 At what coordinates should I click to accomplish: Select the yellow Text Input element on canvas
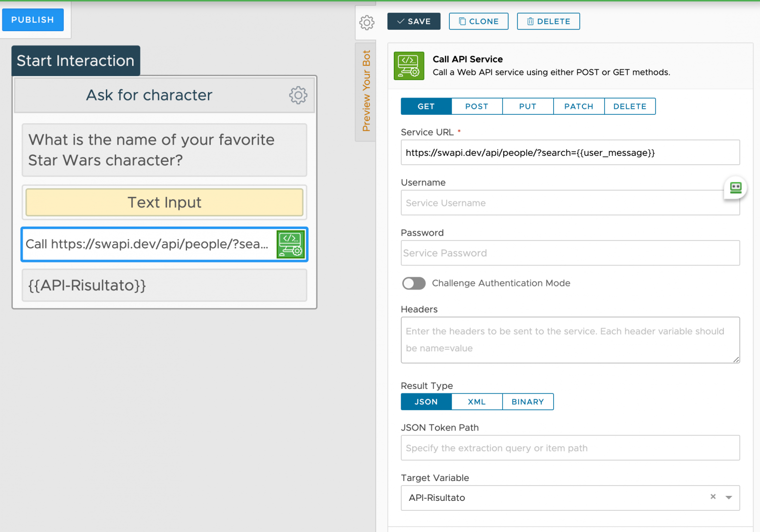pos(164,202)
